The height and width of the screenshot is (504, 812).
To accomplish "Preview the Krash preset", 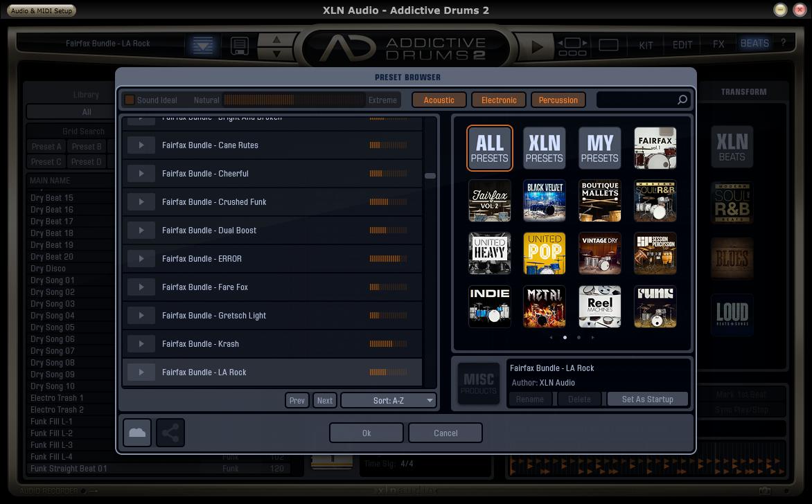I will click(x=141, y=344).
